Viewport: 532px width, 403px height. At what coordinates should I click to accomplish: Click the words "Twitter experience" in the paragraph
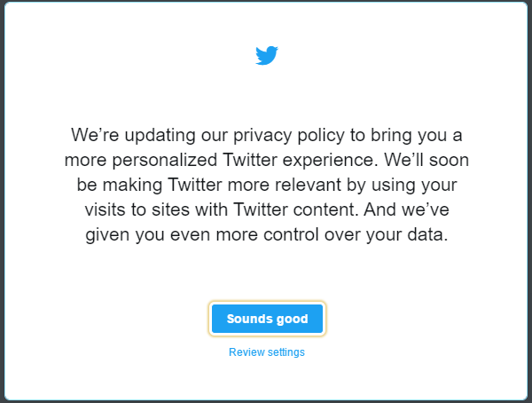(301, 161)
